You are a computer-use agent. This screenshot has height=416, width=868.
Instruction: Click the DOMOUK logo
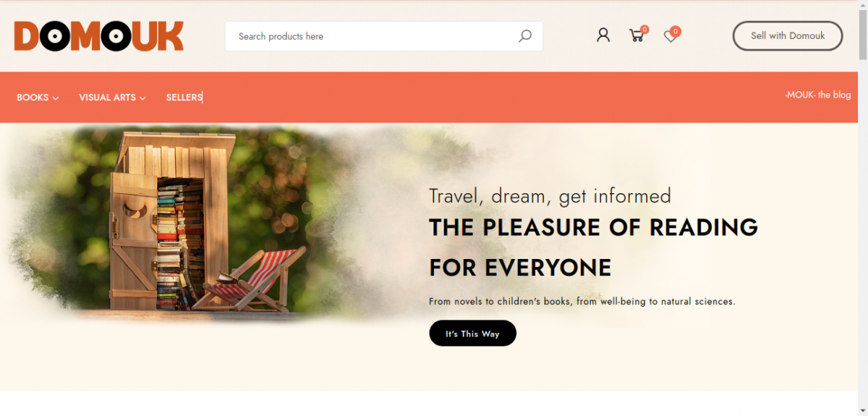pyautogui.click(x=99, y=36)
